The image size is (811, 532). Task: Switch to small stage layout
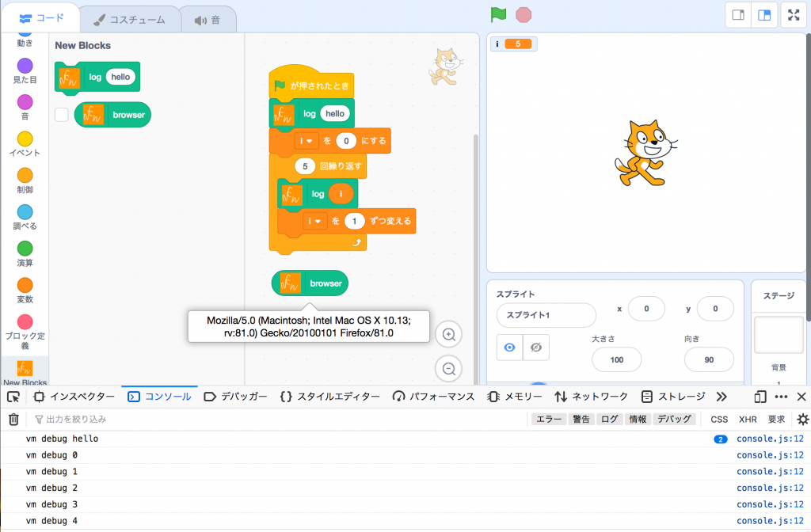737,15
